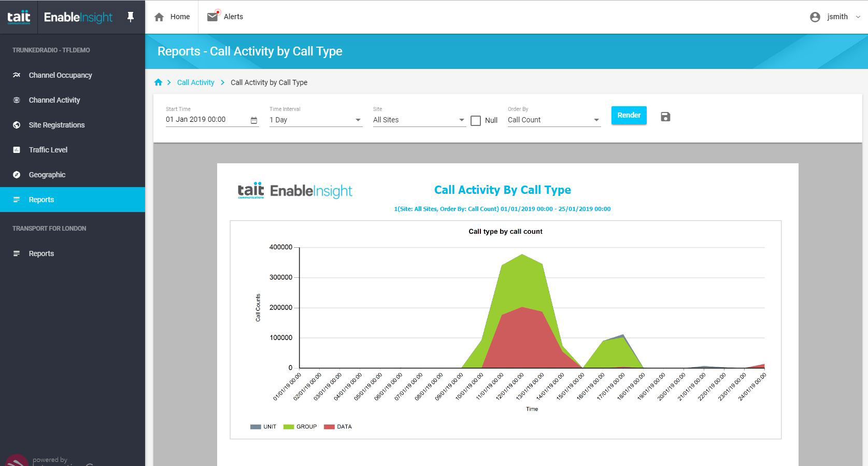Image resolution: width=868 pixels, height=466 pixels.
Task: Click the EnableInsight sidebar brand text
Action: 78,18
